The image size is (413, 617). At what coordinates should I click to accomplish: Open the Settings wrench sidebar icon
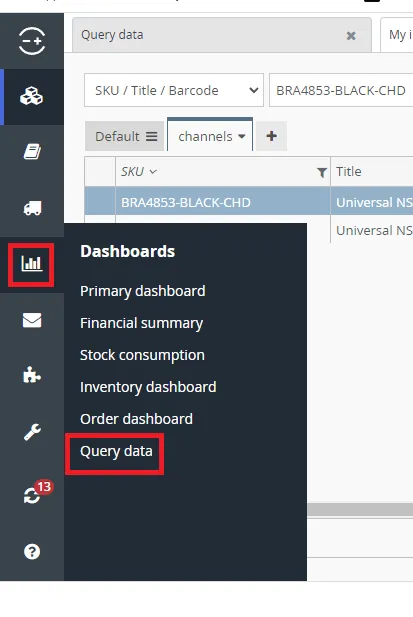pyautogui.click(x=32, y=432)
